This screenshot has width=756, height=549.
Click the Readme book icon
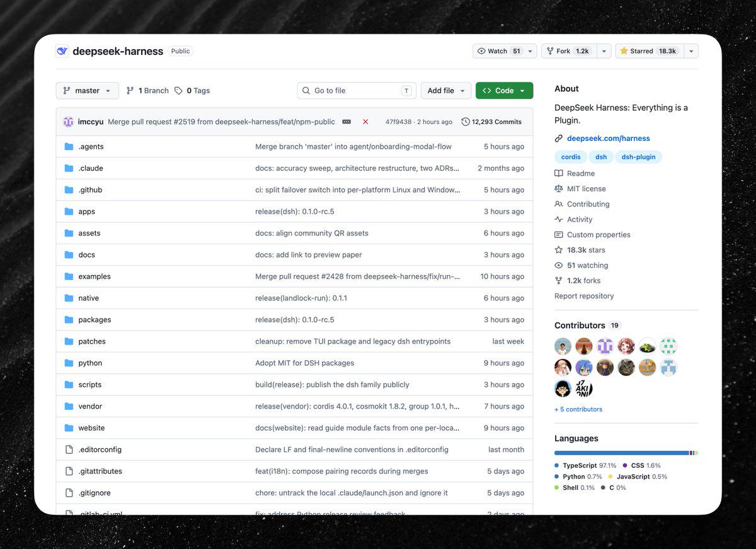(558, 173)
